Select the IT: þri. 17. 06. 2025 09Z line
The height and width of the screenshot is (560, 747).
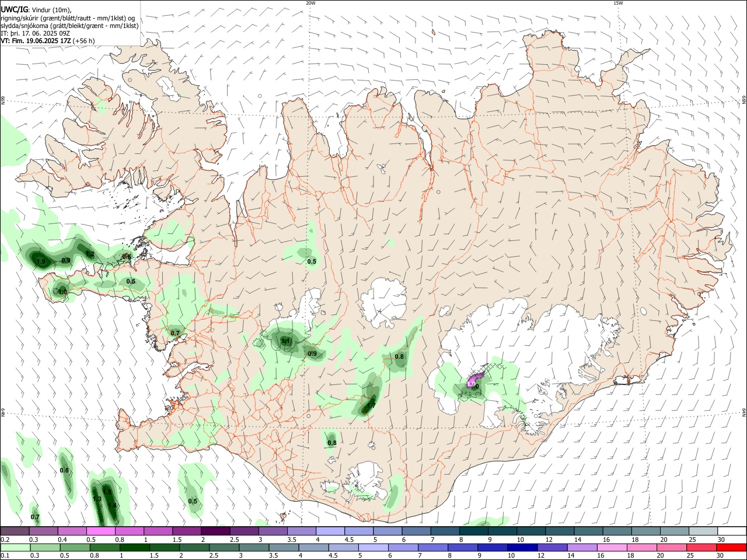pos(36,33)
